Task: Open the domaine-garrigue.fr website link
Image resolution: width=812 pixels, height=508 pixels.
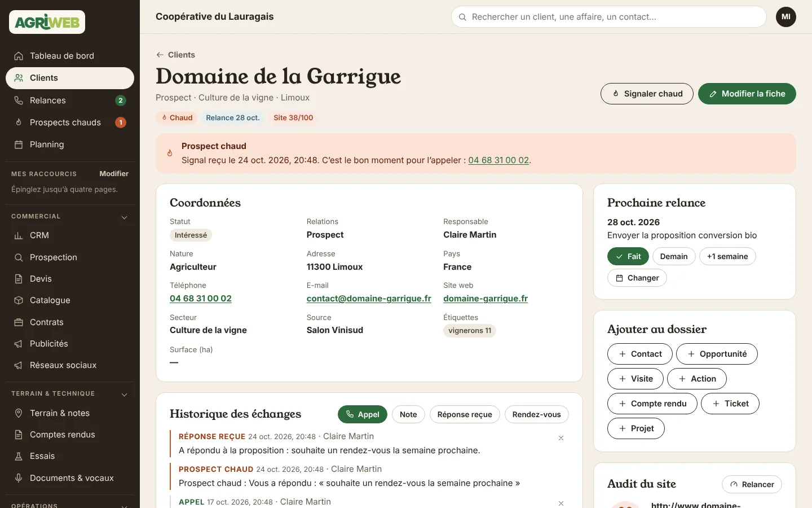Action: pos(486,299)
